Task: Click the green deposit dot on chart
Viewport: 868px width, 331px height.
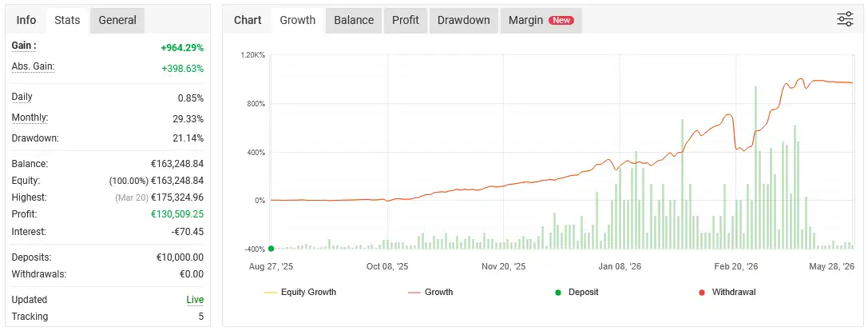Action: tap(271, 249)
